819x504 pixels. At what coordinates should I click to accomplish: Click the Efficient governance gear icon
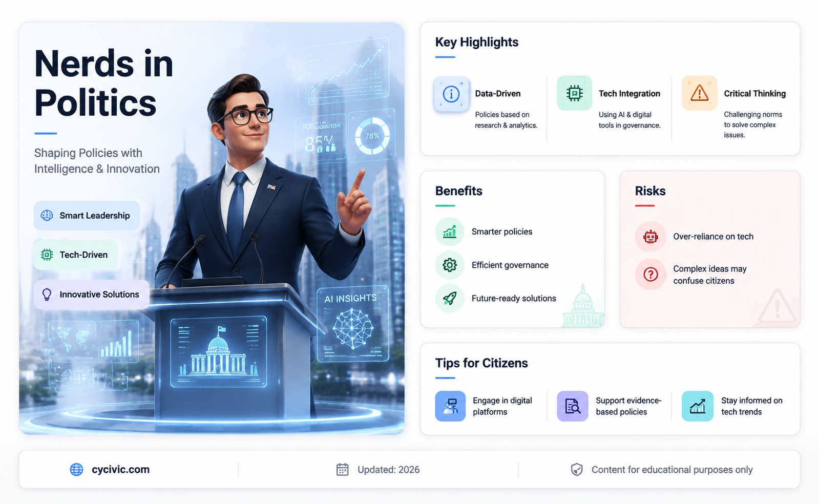tap(450, 265)
